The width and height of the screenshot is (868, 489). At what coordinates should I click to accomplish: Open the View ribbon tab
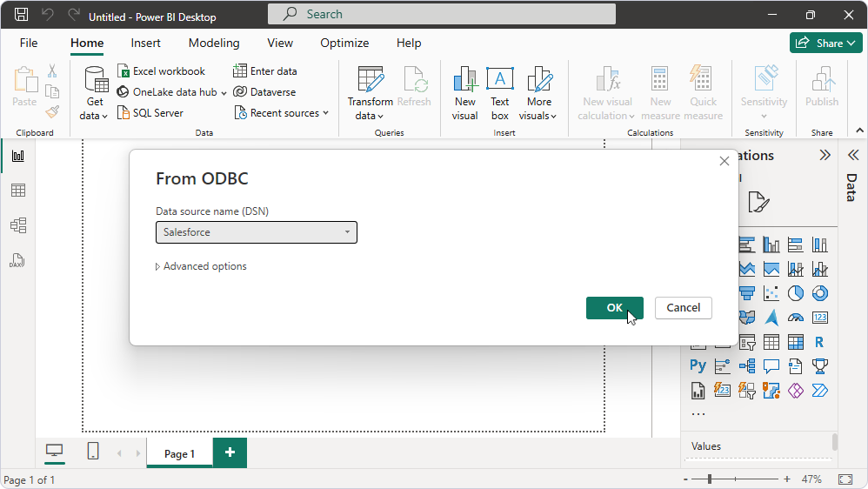[280, 44]
